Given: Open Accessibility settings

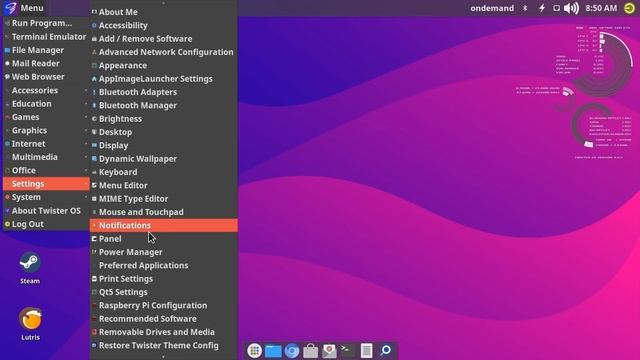Looking at the screenshot, I should click(x=164, y=25).
